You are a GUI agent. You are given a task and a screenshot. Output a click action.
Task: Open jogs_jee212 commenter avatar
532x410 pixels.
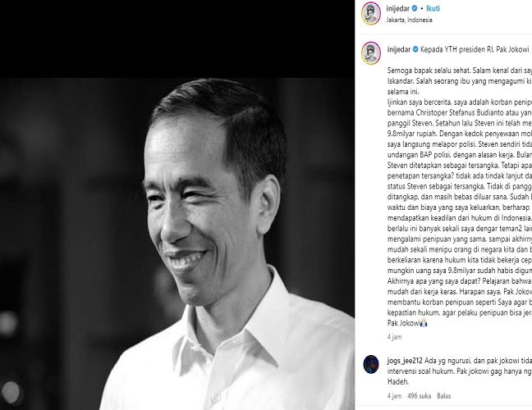click(x=371, y=364)
